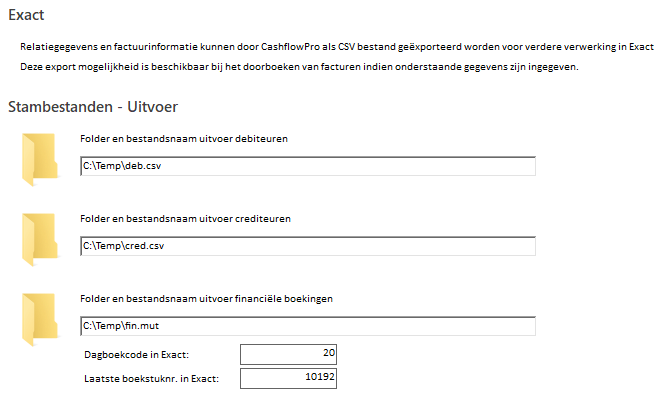
Task: Click the 'Folder en bestandsnaam uitvoer debiteuren' label
Action: click(184, 139)
